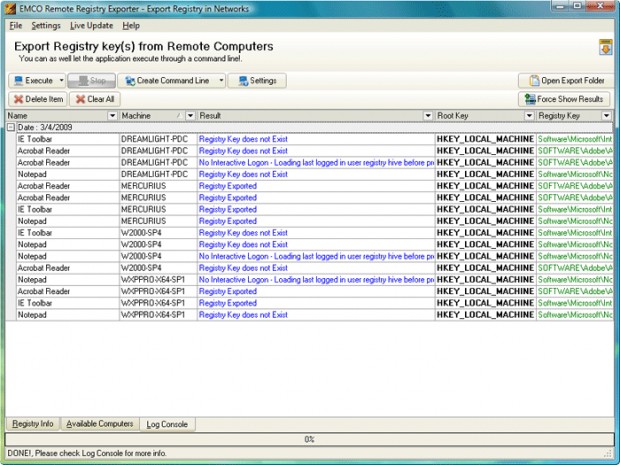Click the download arrow icon at top right
The image size is (620, 465).
point(605,47)
